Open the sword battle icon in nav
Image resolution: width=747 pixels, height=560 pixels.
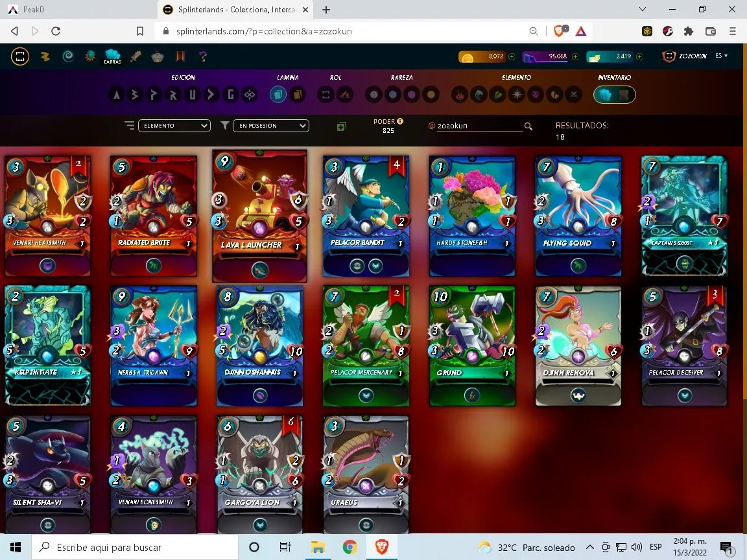136,56
